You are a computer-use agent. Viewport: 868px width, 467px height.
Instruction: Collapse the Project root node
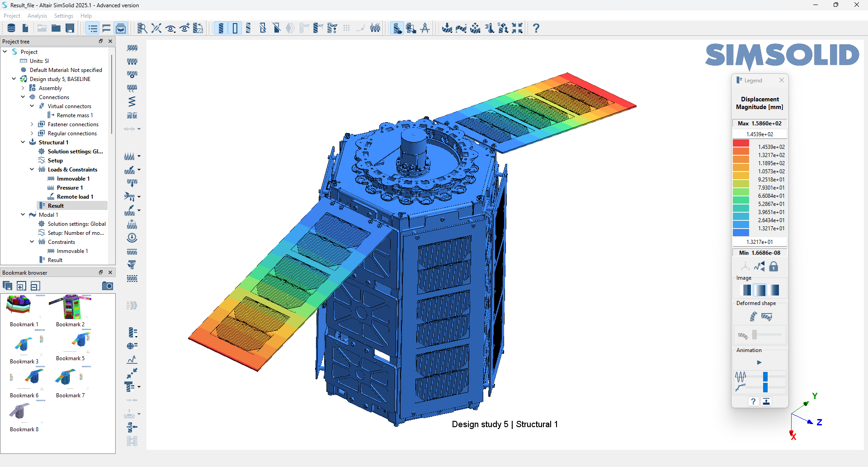coord(5,52)
